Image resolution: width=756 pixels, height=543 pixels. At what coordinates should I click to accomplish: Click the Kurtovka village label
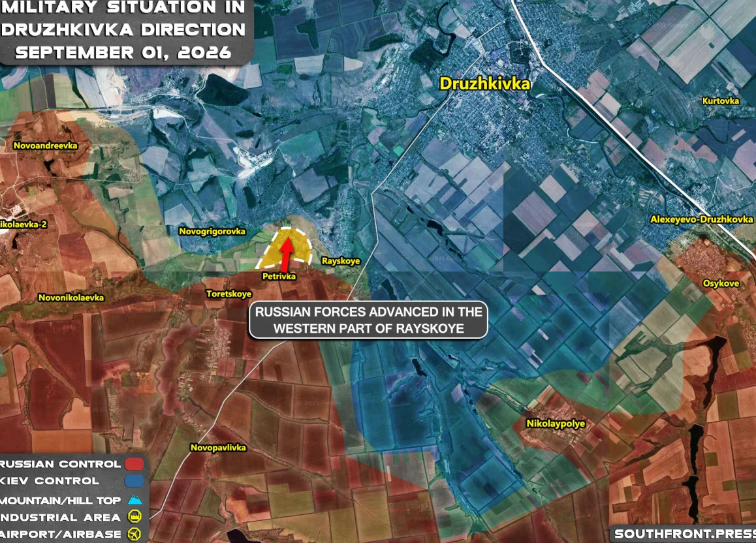[x=720, y=101]
